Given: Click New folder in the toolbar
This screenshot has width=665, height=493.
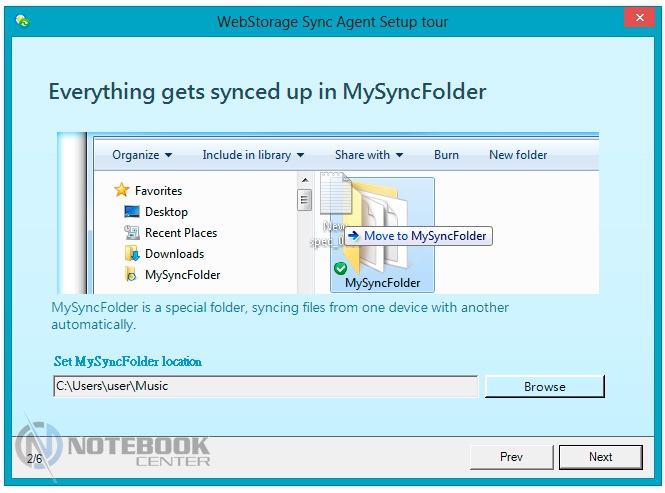Looking at the screenshot, I should 518,155.
